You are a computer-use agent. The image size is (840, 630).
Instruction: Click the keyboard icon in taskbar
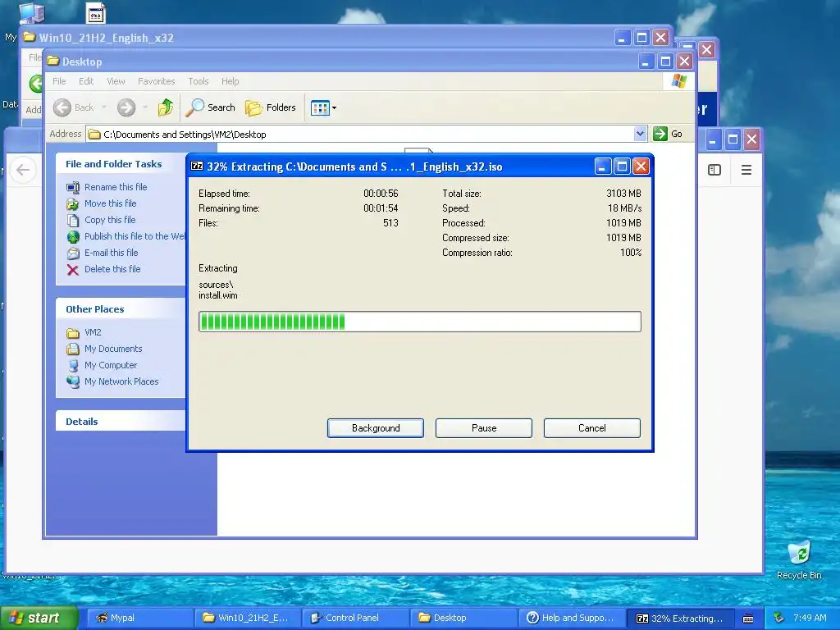748,619
